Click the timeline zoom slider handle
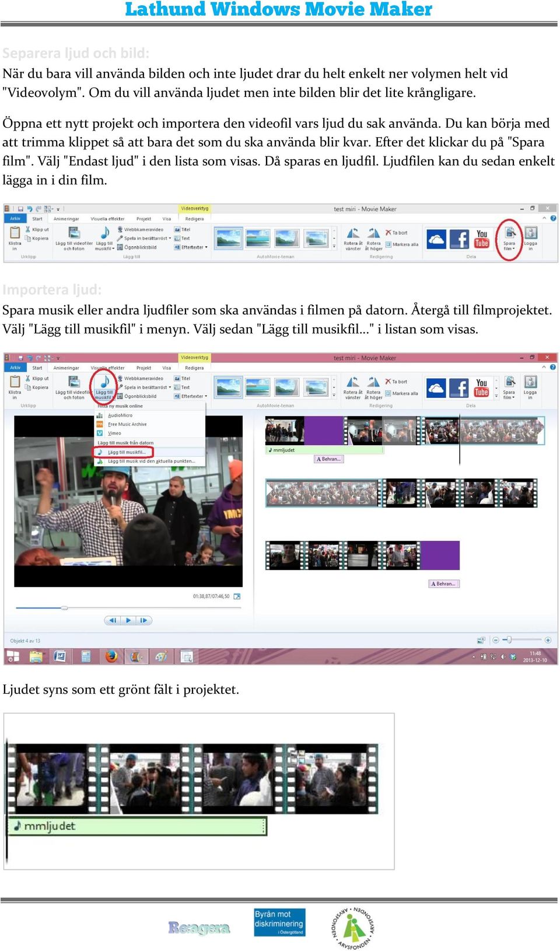The image size is (560, 951). pyautogui.click(x=509, y=640)
